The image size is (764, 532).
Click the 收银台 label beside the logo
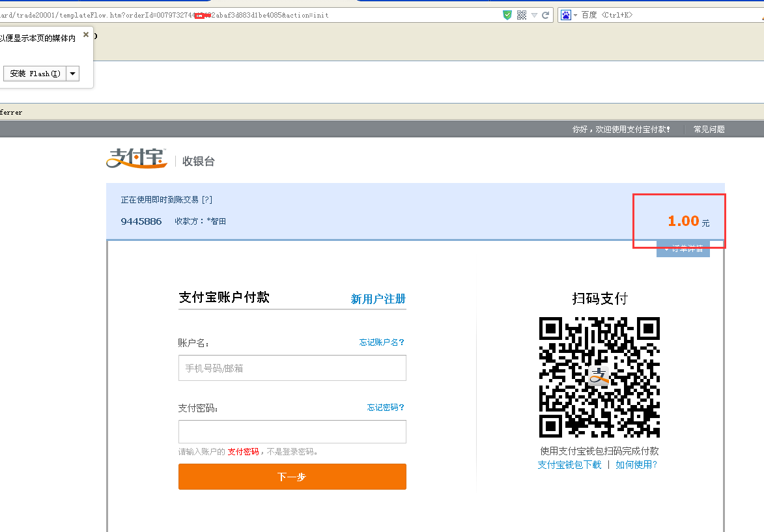[198, 161]
